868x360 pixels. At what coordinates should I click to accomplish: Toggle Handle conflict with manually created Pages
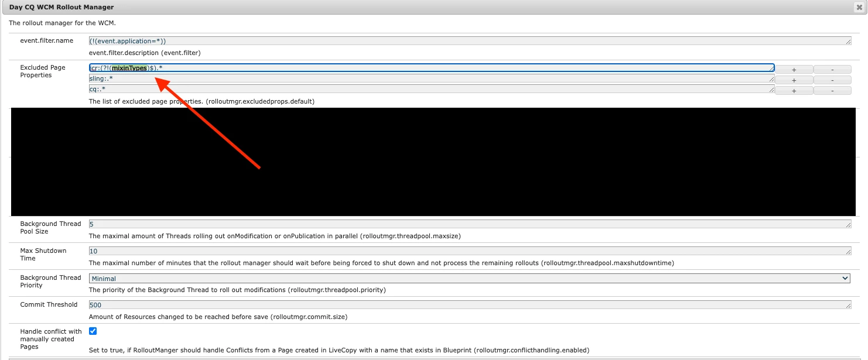pos(93,331)
